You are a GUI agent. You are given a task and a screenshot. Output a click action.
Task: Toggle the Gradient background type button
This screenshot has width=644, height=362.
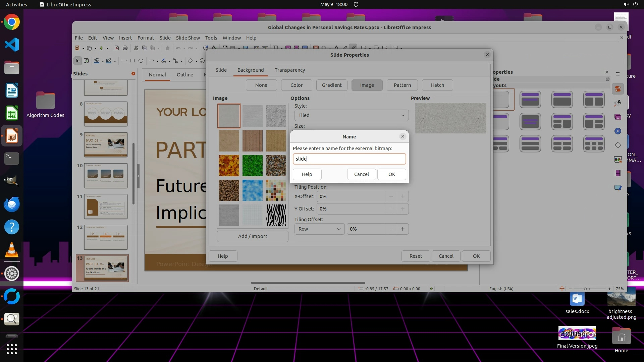click(332, 85)
